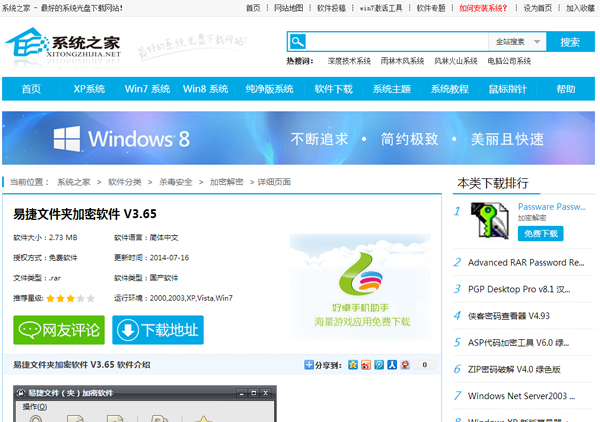Click the green 网友评论 button
The image size is (600, 422).
tap(59, 330)
